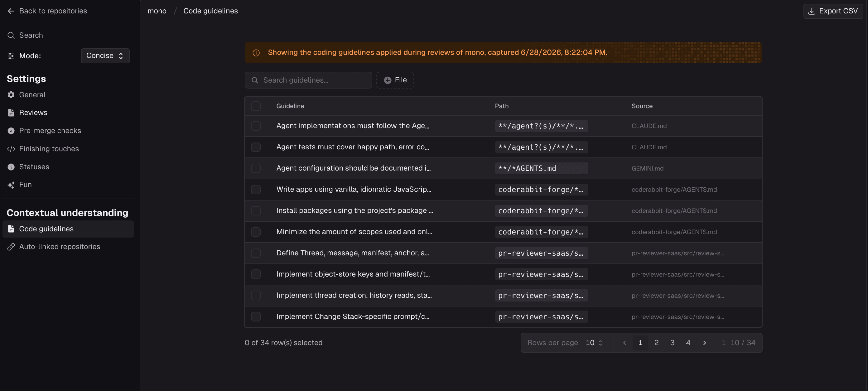Click the document icon for Reviews
Image resolution: width=868 pixels, height=391 pixels.
11,113
